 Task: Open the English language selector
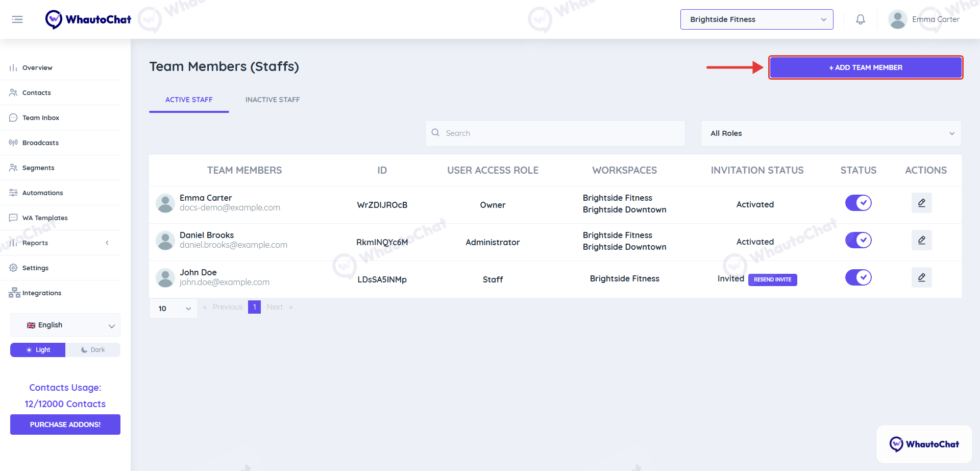(65, 325)
